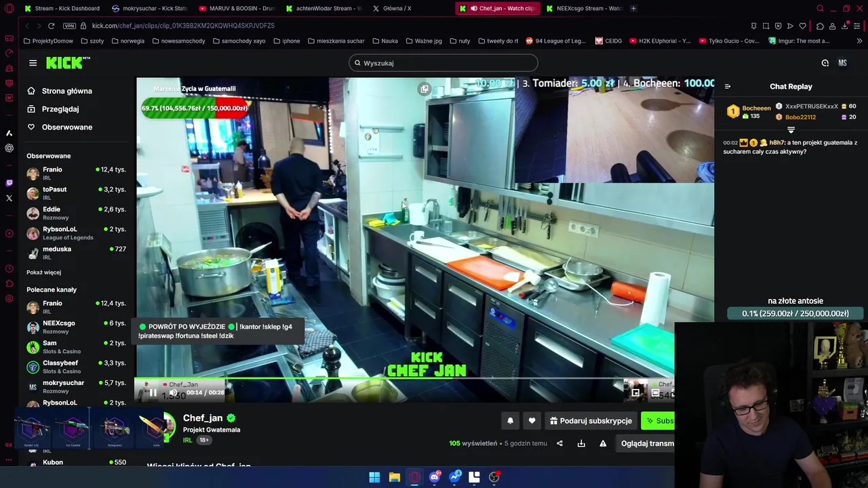Open recommended channel Sam
The width and height of the screenshot is (868, 488).
pos(76,347)
